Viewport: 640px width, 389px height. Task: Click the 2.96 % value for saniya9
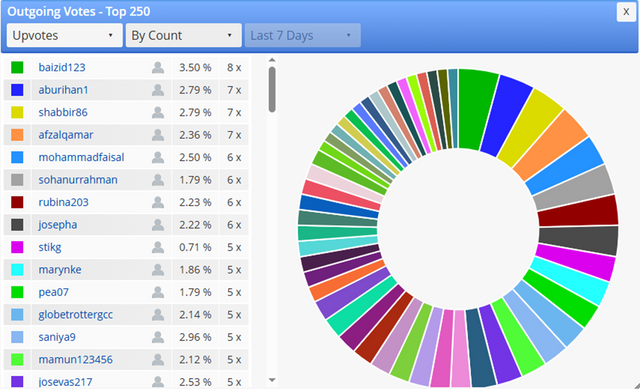tap(195, 337)
